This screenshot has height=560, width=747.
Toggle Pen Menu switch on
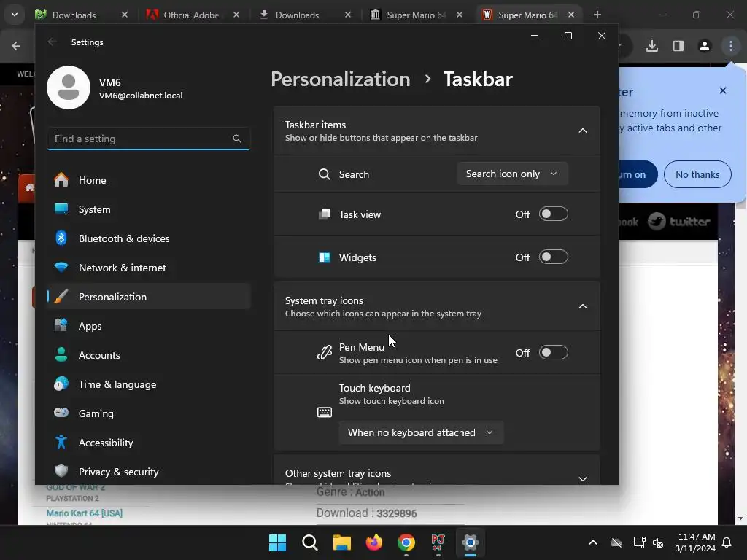coord(553,353)
